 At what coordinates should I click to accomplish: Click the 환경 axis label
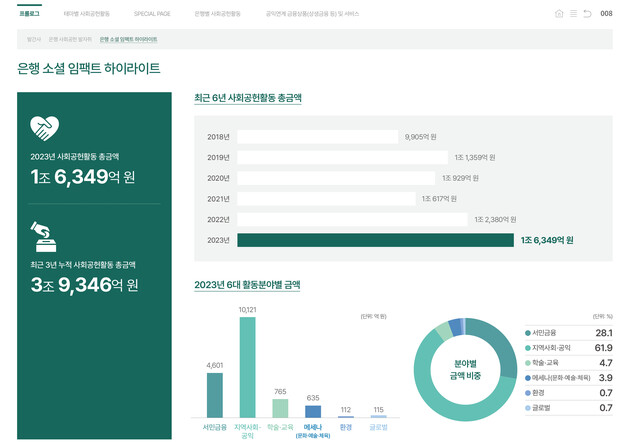(346, 427)
